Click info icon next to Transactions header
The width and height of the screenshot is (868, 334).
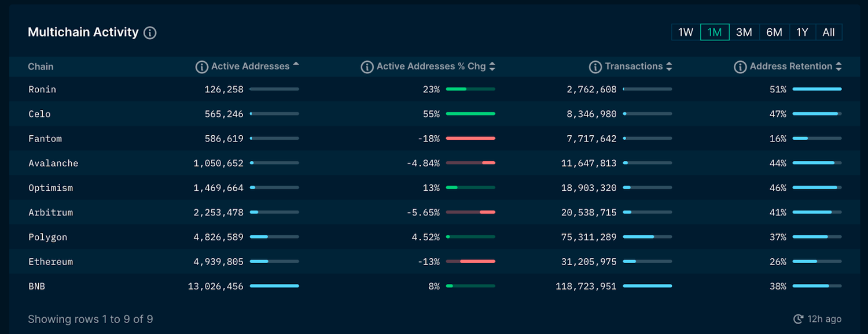point(595,67)
